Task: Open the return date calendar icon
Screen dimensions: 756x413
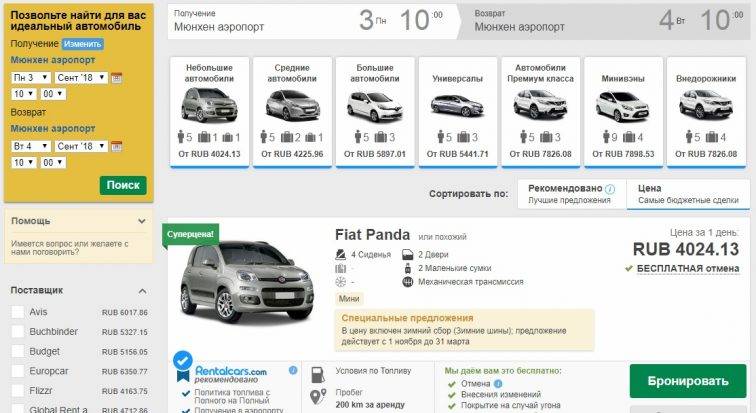Action: (116, 146)
